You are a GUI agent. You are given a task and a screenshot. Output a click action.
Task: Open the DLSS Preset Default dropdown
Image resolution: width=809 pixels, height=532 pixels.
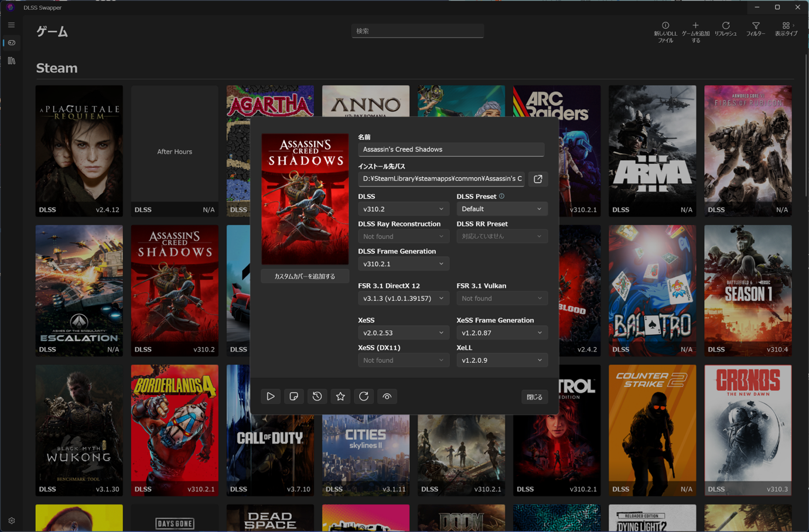pyautogui.click(x=501, y=209)
